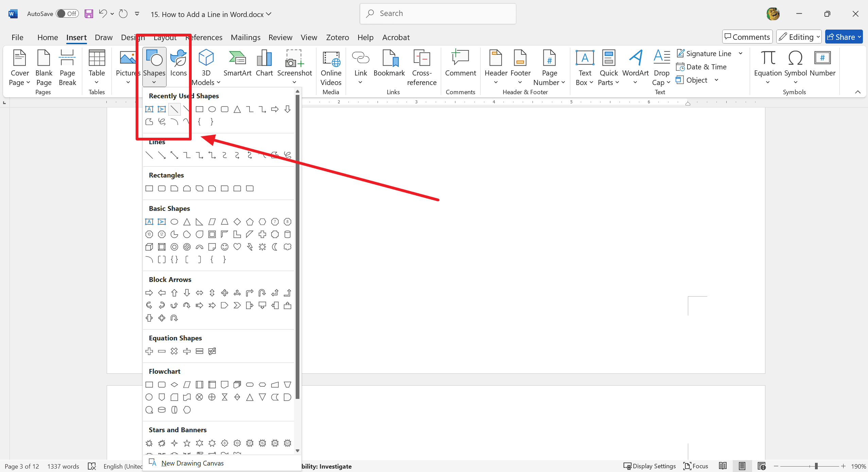Open the Insert ribbon tab

(76, 37)
